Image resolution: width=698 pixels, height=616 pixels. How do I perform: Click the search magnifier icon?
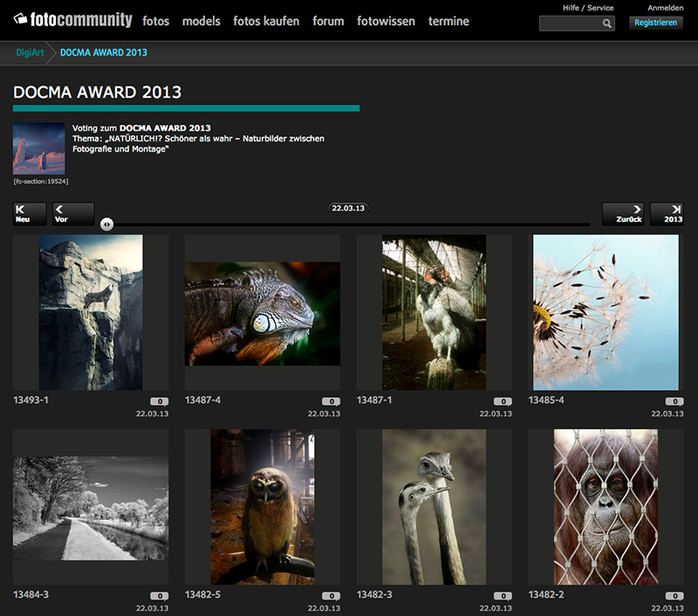coord(606,24)
